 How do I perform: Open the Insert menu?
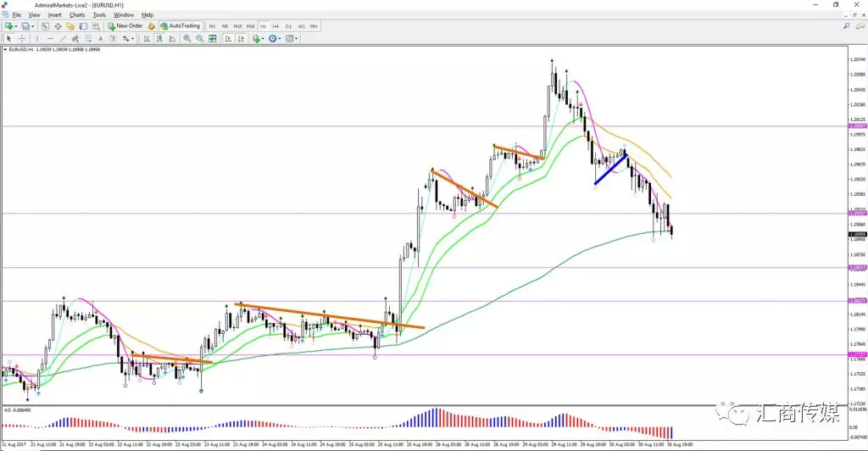[x=55, y=15]
